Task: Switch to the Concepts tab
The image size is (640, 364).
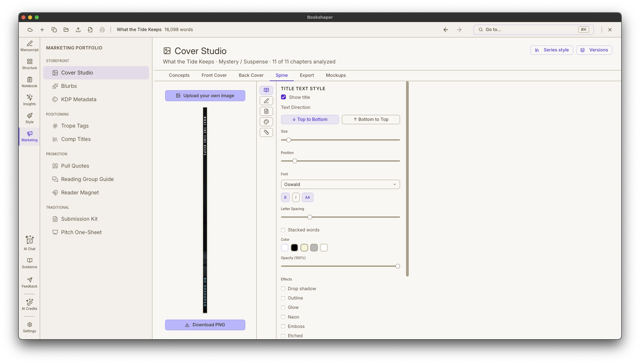Action: [x=179, y=75]
